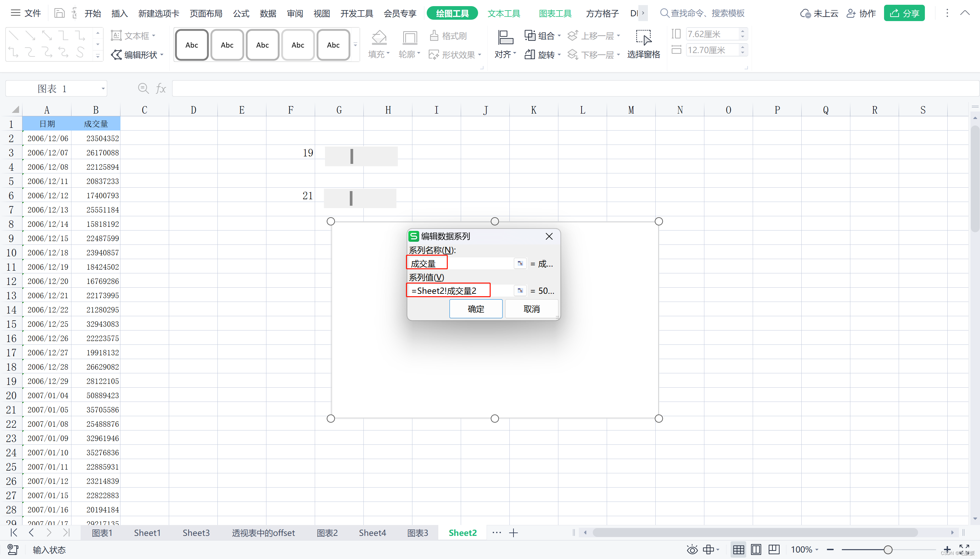Click the save document icon

click(x=59, y=14)
